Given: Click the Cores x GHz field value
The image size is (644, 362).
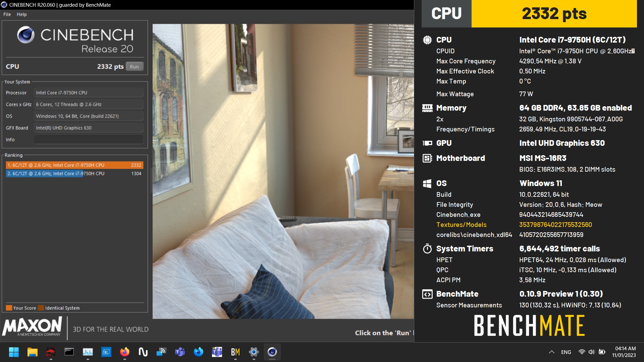Looking at the screenshot, I should click(x=89, y=104).
